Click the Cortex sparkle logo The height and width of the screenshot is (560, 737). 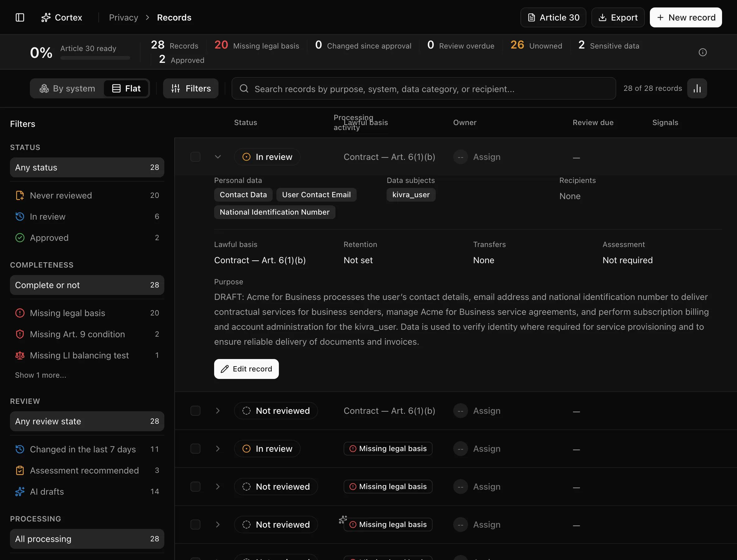coord(46,17)
